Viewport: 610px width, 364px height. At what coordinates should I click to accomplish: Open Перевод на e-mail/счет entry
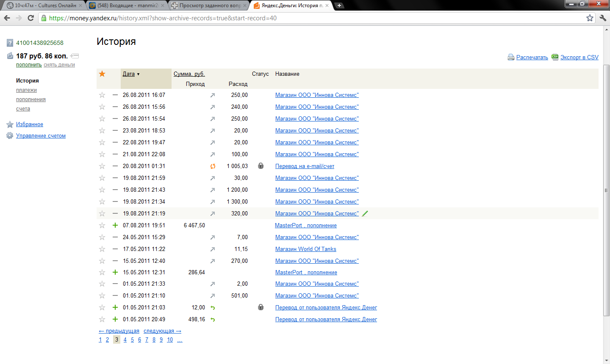[305, 166]
